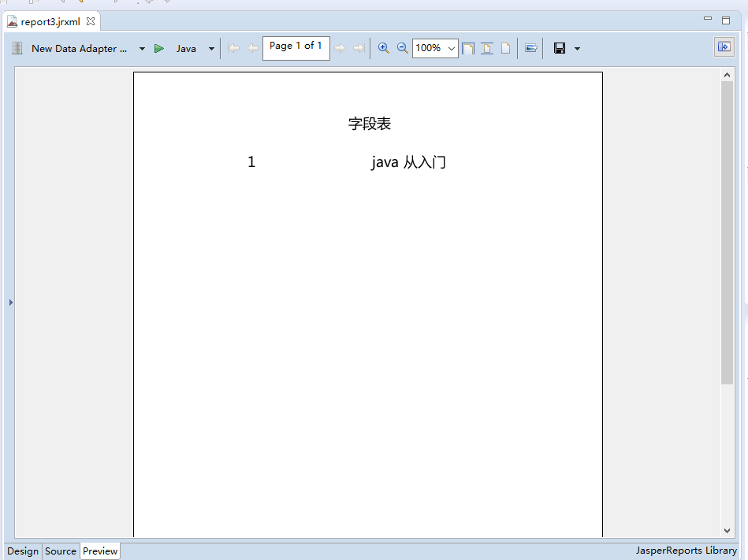Click the data adapter icon

[x=17, y=48]
